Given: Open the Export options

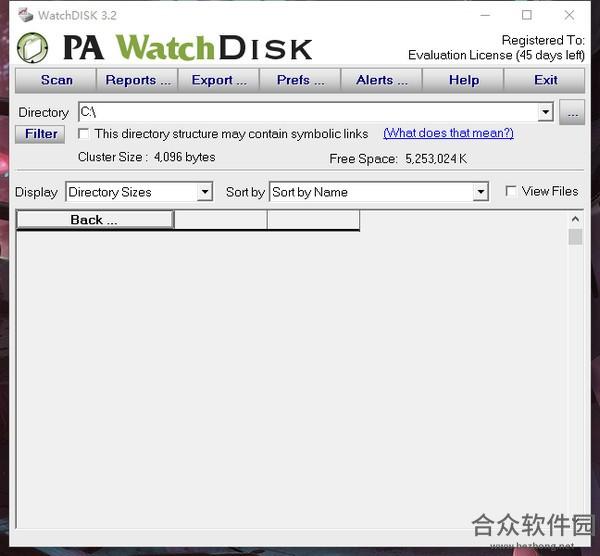Looking at the screenshot, I should [x=219, y=80].
